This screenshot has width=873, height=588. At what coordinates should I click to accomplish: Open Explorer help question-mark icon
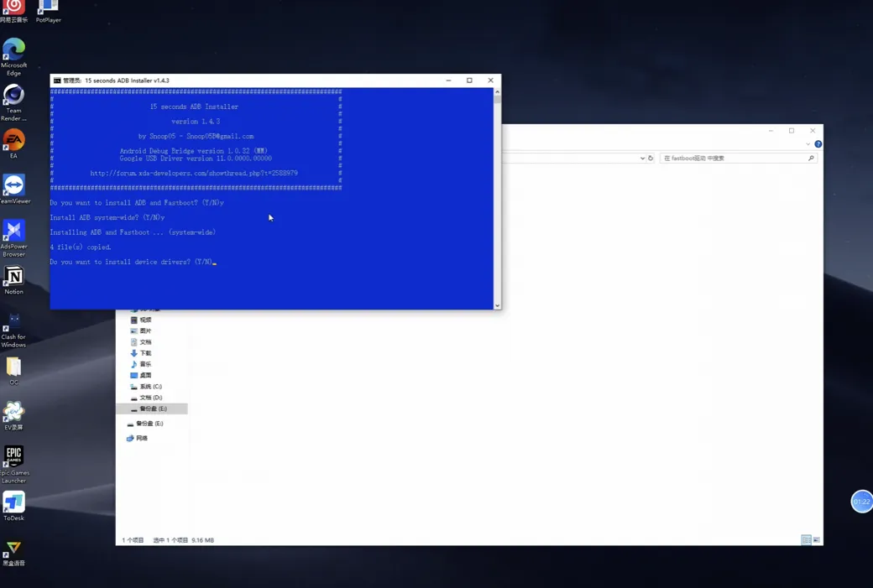tap(818, 144)
